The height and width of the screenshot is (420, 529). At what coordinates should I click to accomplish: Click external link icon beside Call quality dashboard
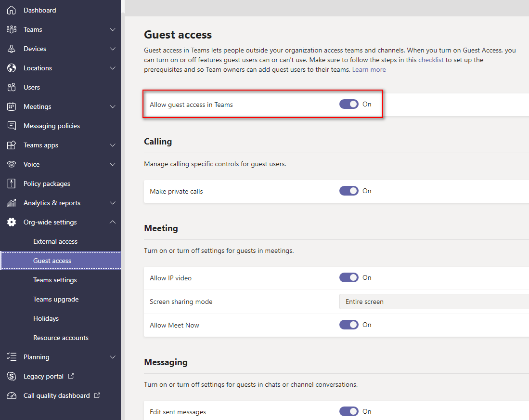coord(97,395)
